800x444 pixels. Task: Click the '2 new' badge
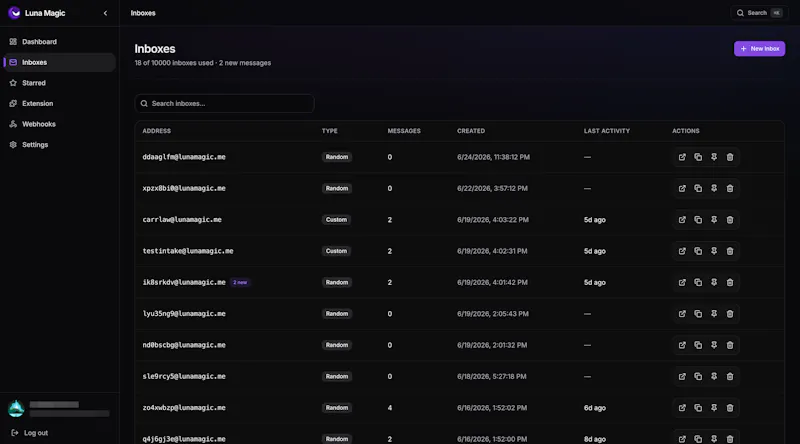[x=240, y=282]
